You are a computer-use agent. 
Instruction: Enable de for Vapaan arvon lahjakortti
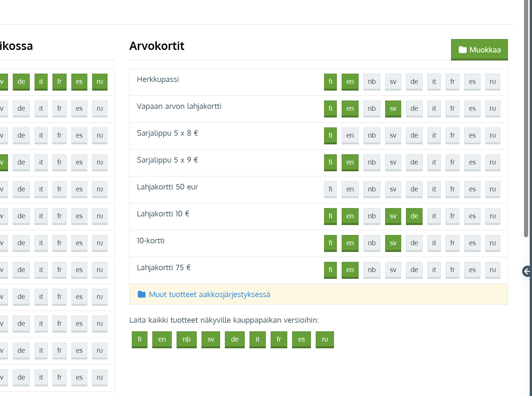coord(414,109)
